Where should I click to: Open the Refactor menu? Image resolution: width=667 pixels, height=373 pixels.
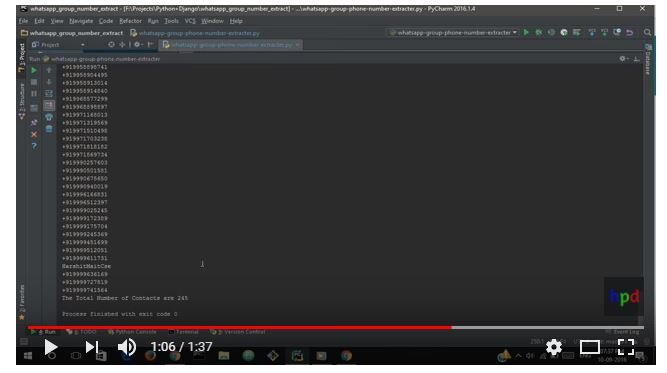pyautogui.click(x=130, y=21)
